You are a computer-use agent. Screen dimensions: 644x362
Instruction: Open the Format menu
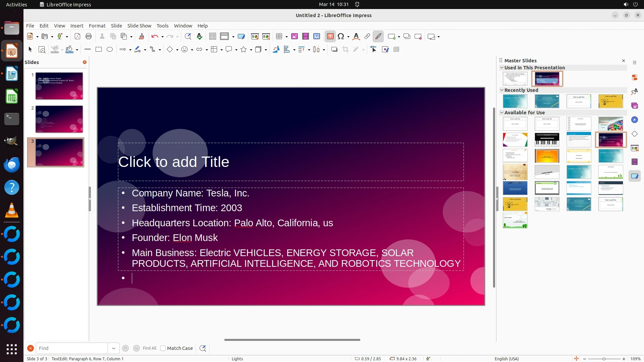[97, 26]
